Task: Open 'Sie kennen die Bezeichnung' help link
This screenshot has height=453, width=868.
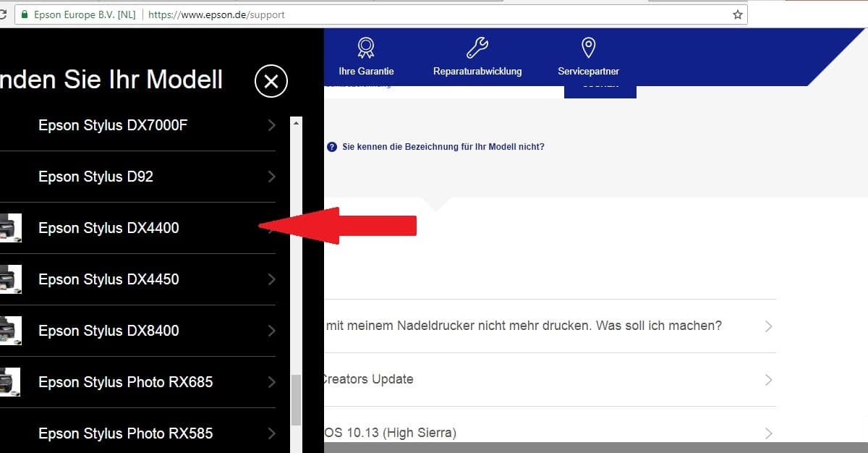Action: 443,147
